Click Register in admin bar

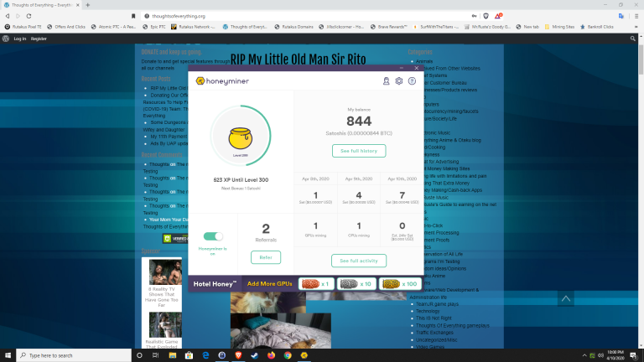tap(39, 39)
